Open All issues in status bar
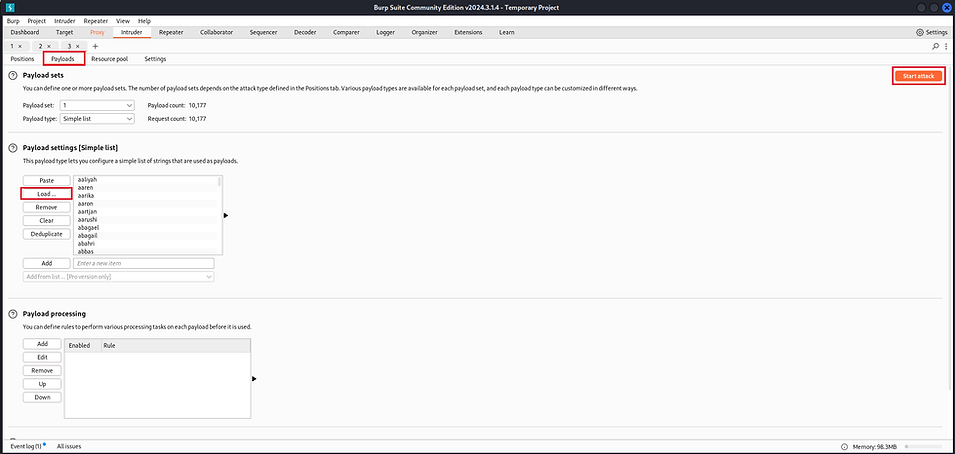The image size is (955, 454). [x=69, y=446]
